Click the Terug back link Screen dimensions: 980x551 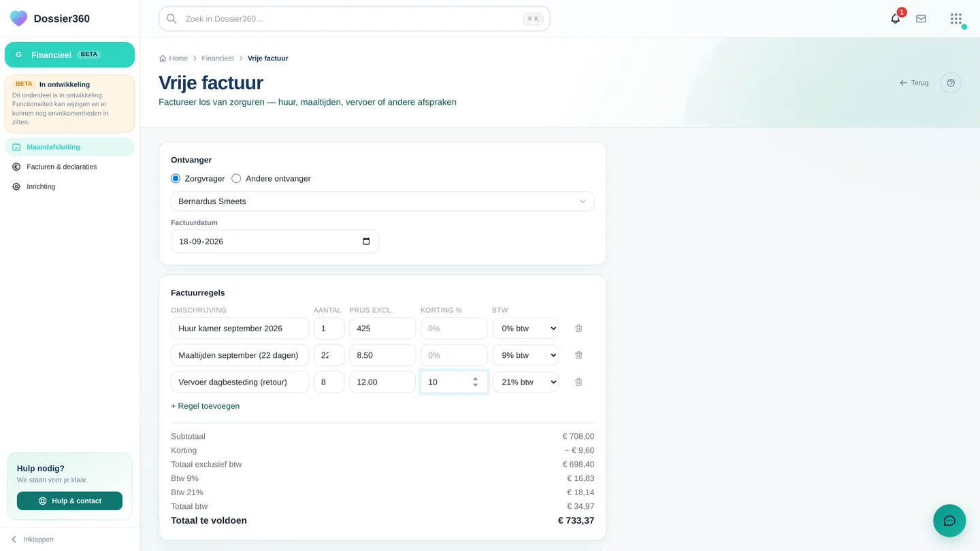(914, 83)
